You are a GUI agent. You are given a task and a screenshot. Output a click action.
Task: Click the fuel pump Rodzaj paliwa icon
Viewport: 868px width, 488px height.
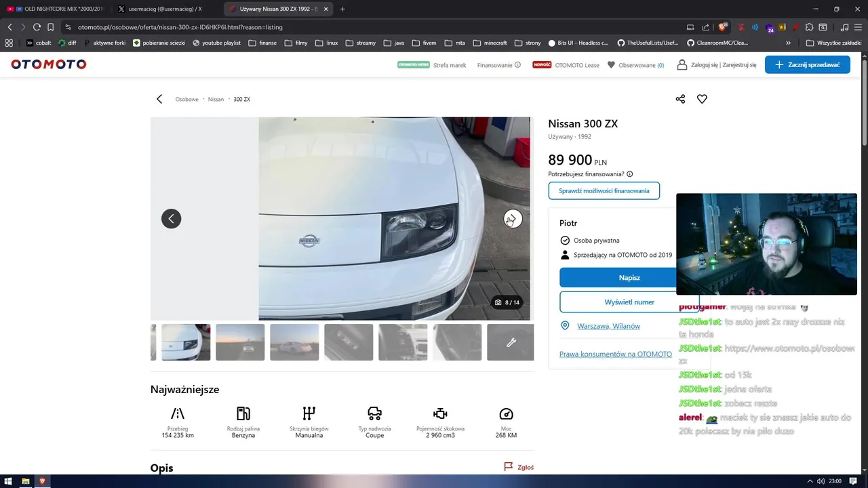click(x=243, y=413)
